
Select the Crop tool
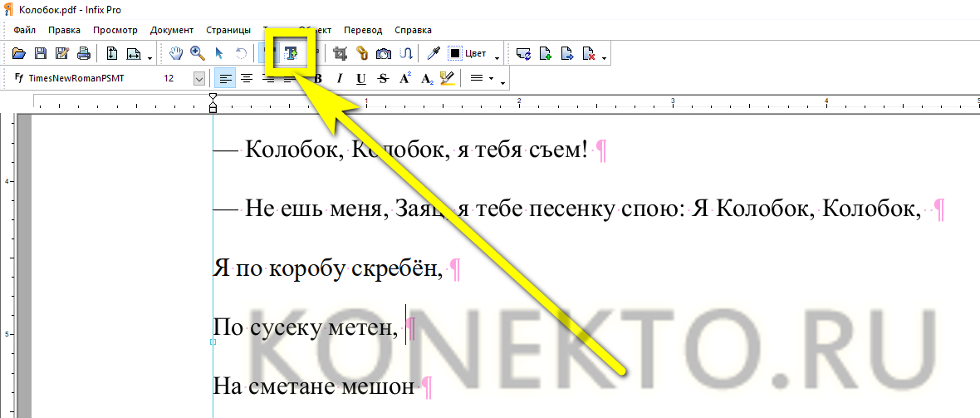340,54
